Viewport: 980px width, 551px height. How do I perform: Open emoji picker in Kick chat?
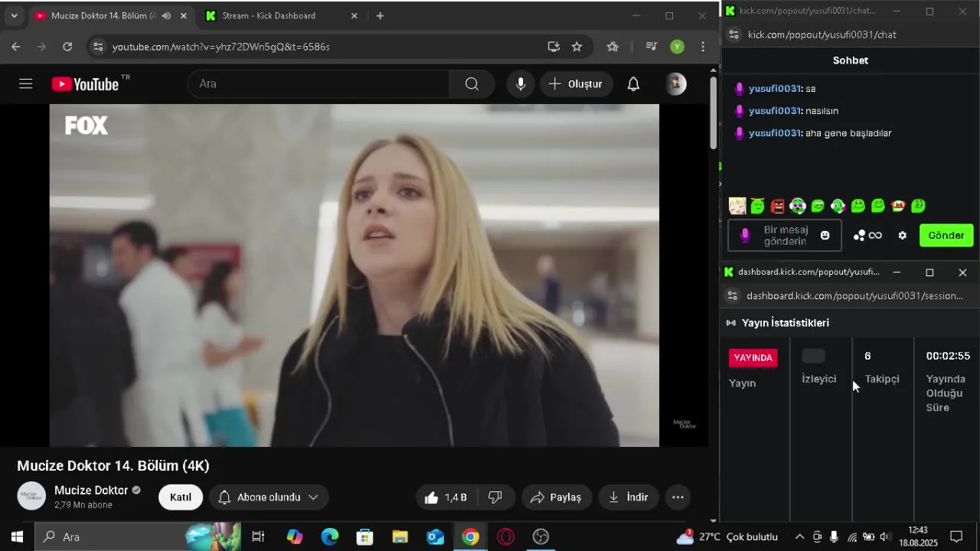825,236
